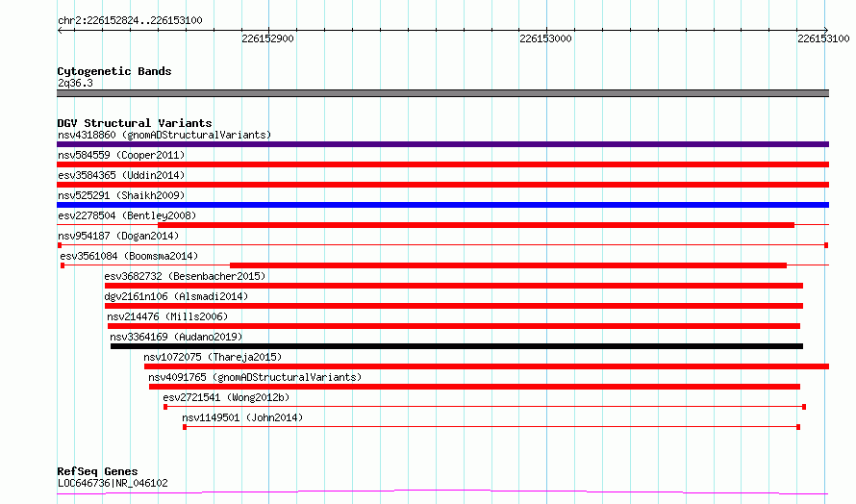Click the thin red line under esv2721541
The height and width of the screenshot is (504, 856).
485,407
